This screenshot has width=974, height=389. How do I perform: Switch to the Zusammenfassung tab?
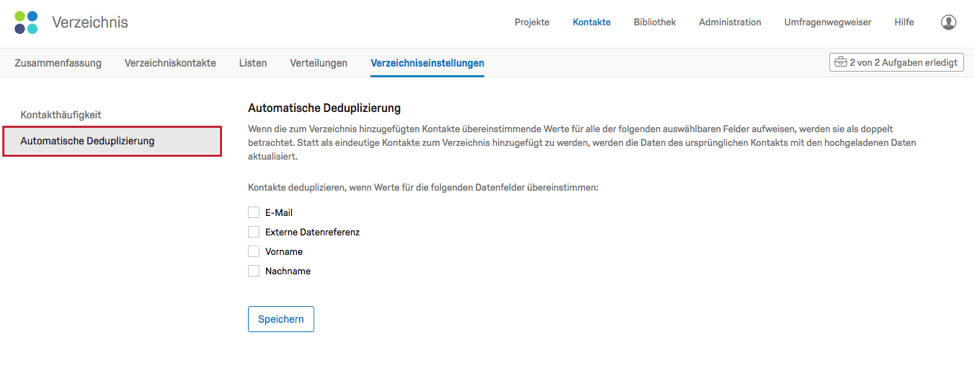pos(58,63)
